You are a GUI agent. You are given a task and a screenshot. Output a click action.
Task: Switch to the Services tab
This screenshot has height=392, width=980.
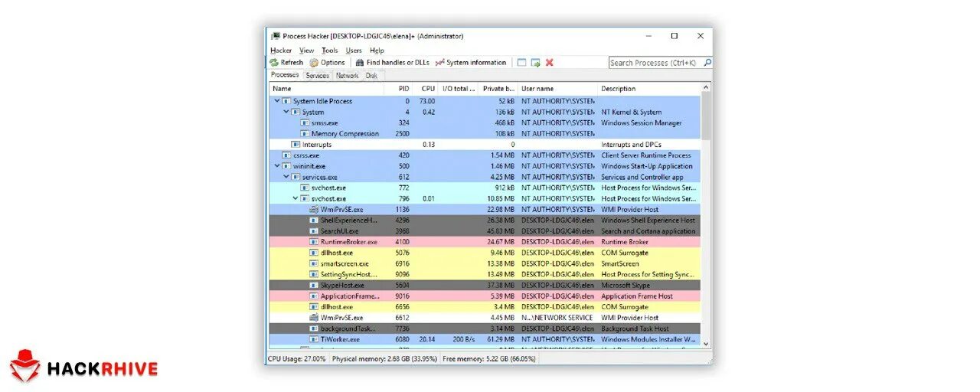click(317, 76)
